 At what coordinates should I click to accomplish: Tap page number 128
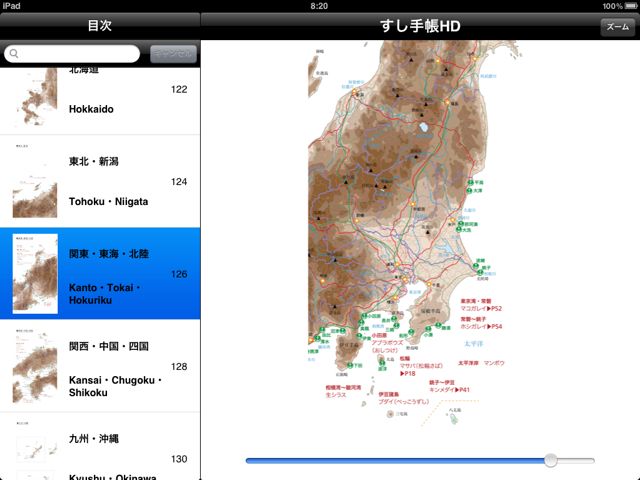179,367
